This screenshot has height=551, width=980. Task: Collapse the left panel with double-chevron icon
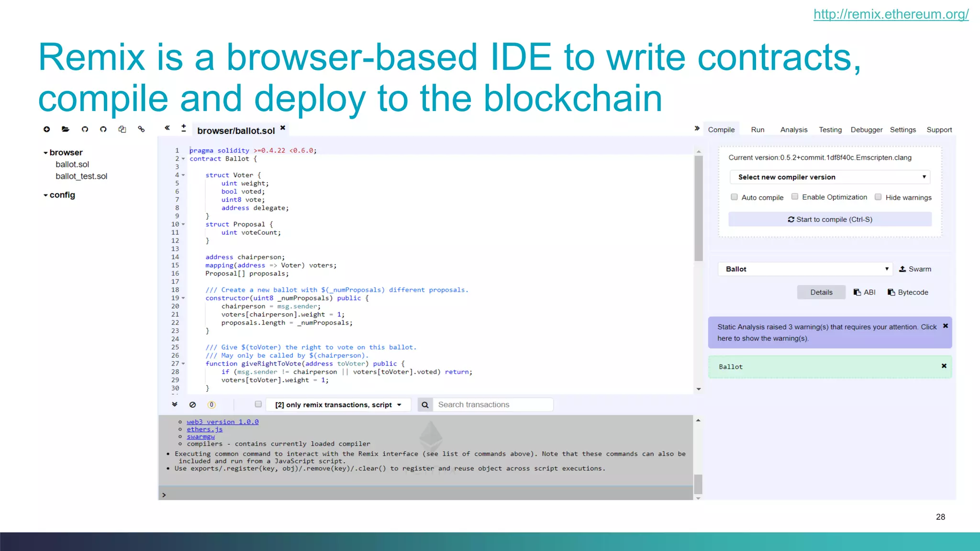click(x=167, y=128)
